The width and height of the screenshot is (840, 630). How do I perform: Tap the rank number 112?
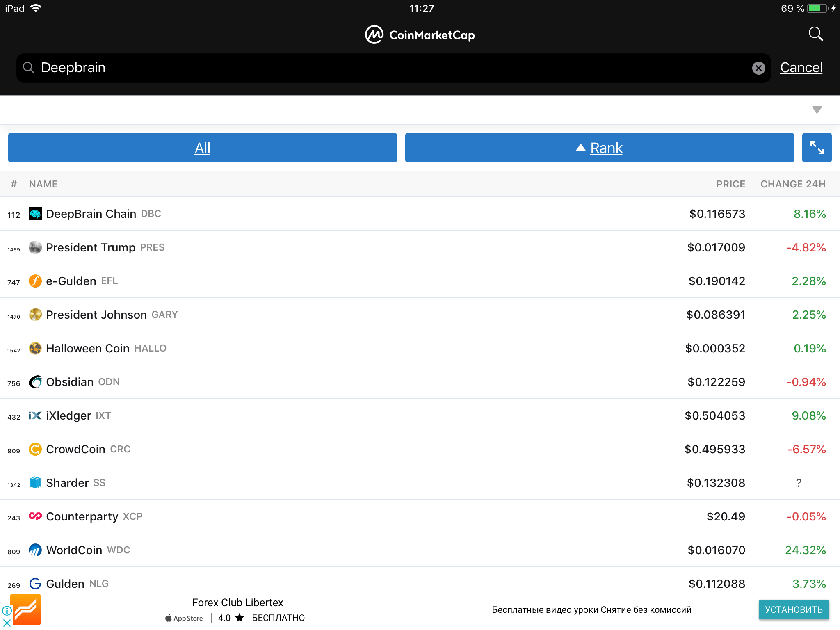tap(14, 215)
